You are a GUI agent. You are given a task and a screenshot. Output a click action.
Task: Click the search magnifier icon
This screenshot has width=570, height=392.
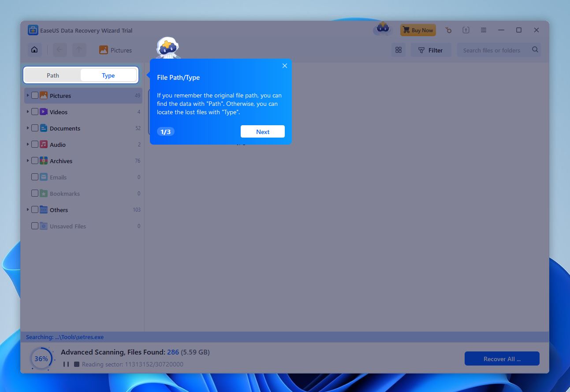(x=535, y=50)
